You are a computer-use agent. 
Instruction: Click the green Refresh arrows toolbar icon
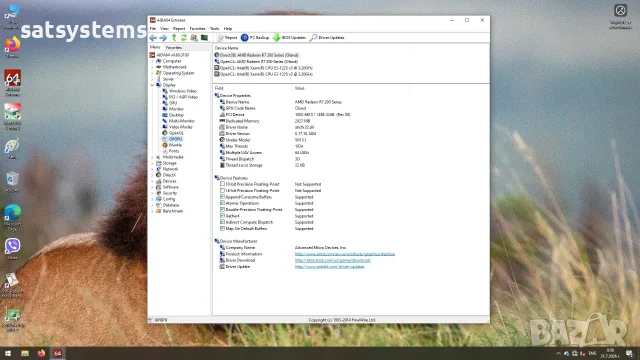click(184, 38)
